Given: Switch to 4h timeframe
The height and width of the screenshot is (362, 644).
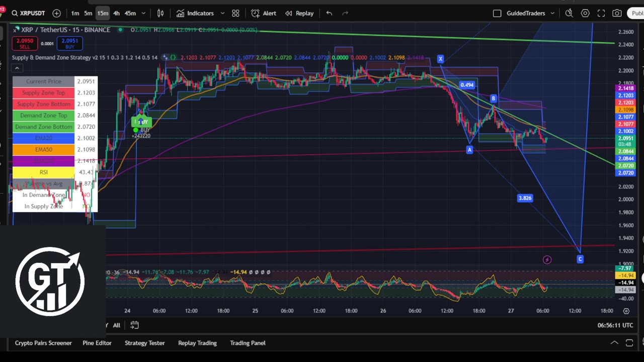Looking at the screenshot, I should pos(116,13).
